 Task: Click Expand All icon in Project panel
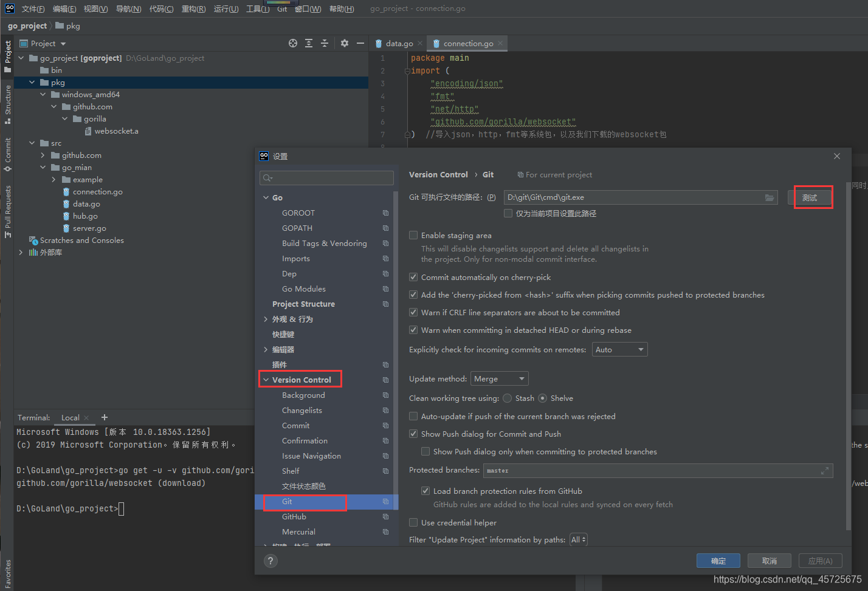click(309, 43)
